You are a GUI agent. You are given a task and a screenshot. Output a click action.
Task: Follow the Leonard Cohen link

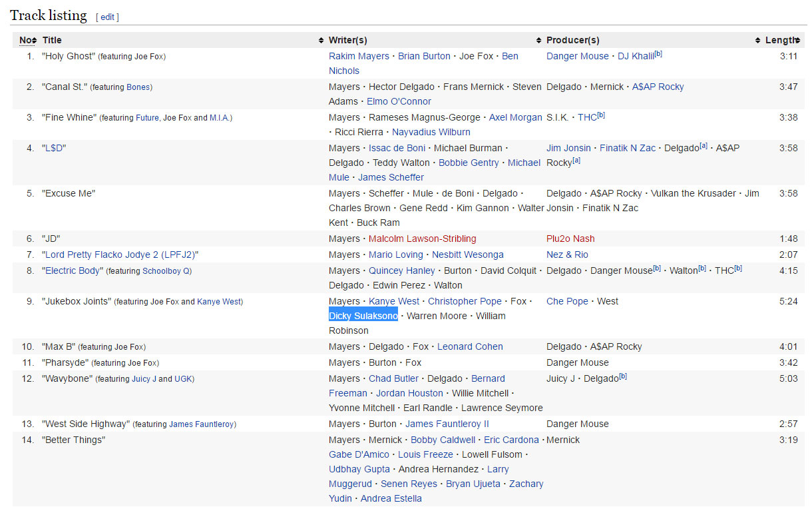[470, 346]
